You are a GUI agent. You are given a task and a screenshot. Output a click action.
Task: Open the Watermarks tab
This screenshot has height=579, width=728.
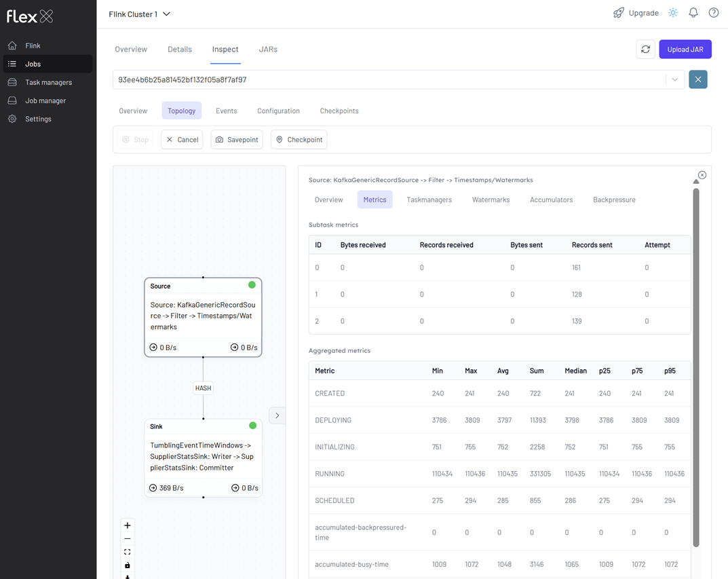pyautogui.click(x=491, y=200)
